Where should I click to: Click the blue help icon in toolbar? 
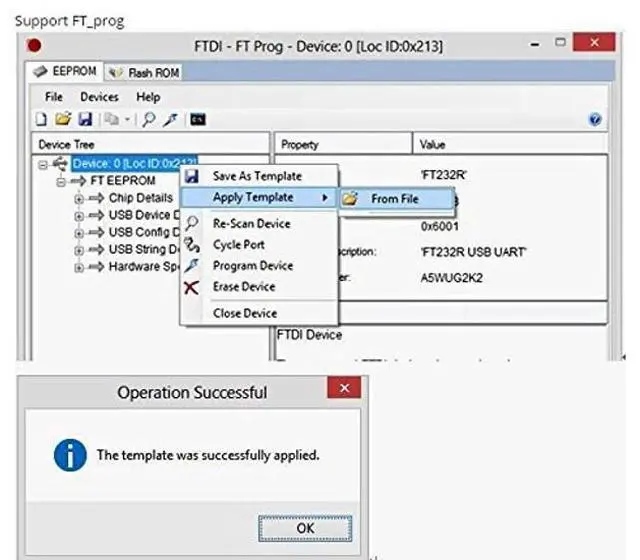coord(596,120)
